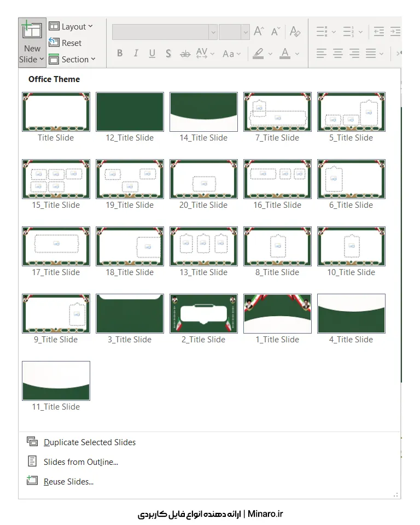Toggle text Shadow formatting
Screen dimensions: 420x525
coord(168,53)
